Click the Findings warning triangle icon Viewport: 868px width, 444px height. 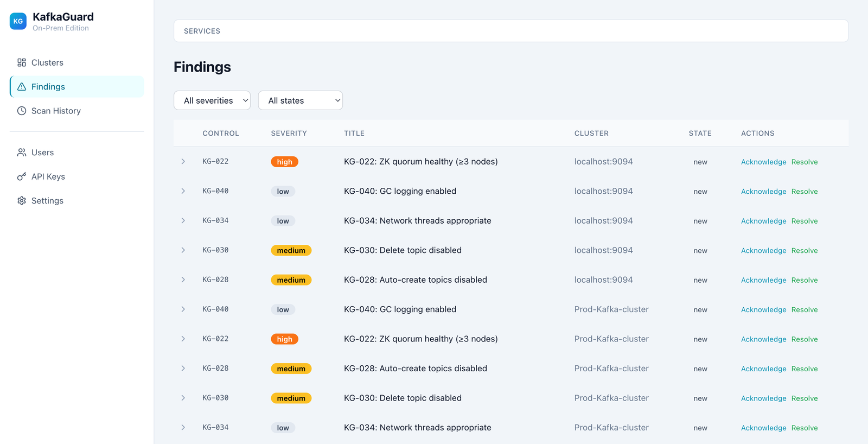(22, 87)
